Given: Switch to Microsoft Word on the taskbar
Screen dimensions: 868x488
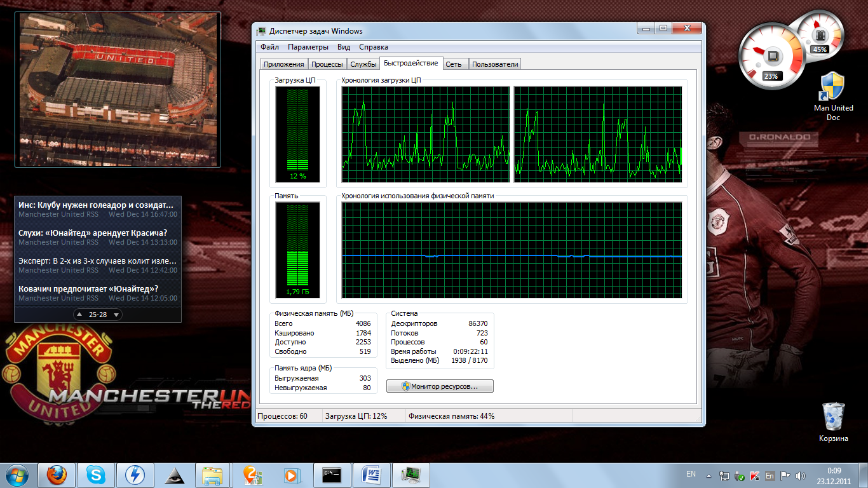Looking at the screenshot, I should click(x=372, y=475).
